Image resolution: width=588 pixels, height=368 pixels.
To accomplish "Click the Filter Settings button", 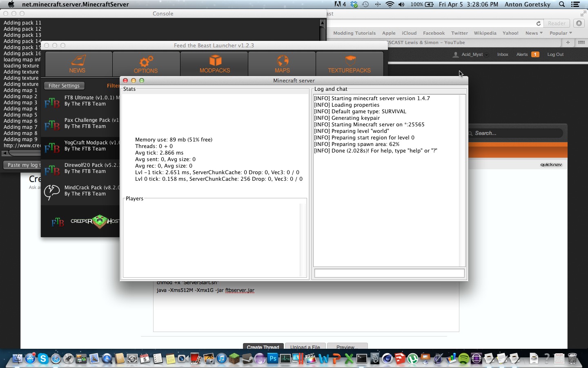I will point(64,86).
